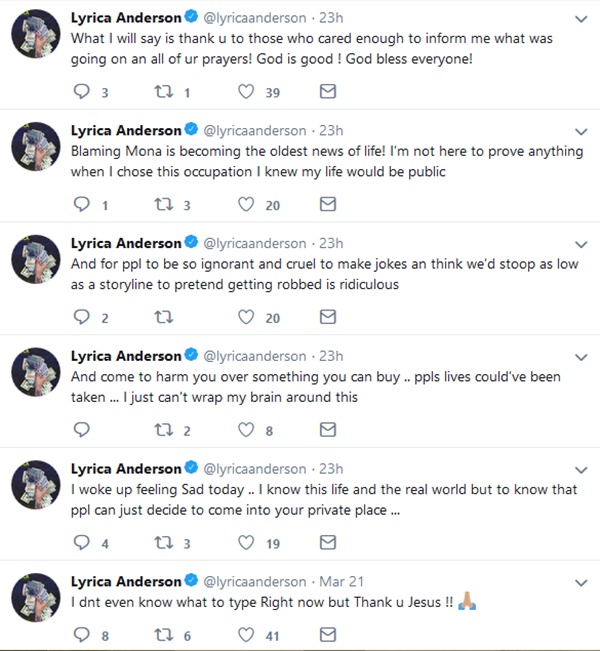Viewport: 600px width, 651px height.
Task: Direct message the 'Blaming Mona' tweet
Action: click(328, 204)
